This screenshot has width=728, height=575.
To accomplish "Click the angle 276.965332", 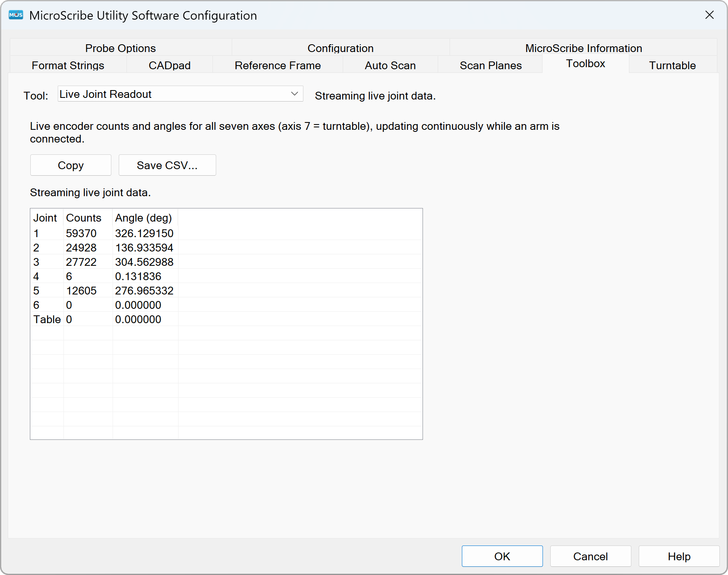I will click(144, 290).
